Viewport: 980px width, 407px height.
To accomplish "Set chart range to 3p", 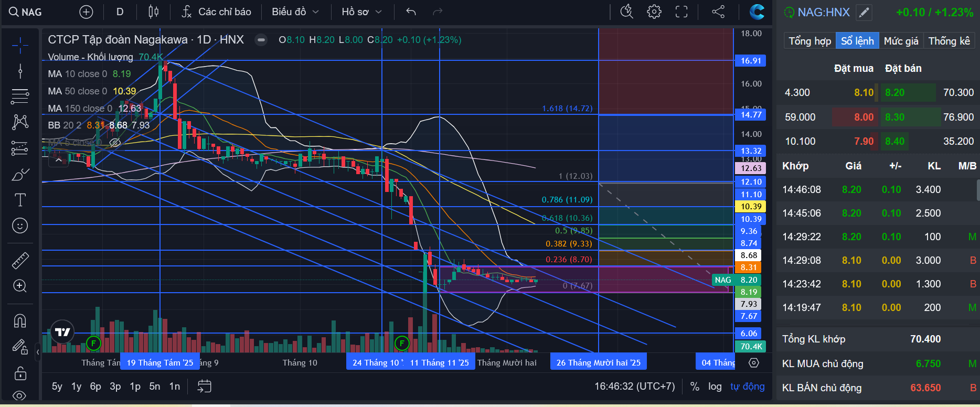I will 115,387.
